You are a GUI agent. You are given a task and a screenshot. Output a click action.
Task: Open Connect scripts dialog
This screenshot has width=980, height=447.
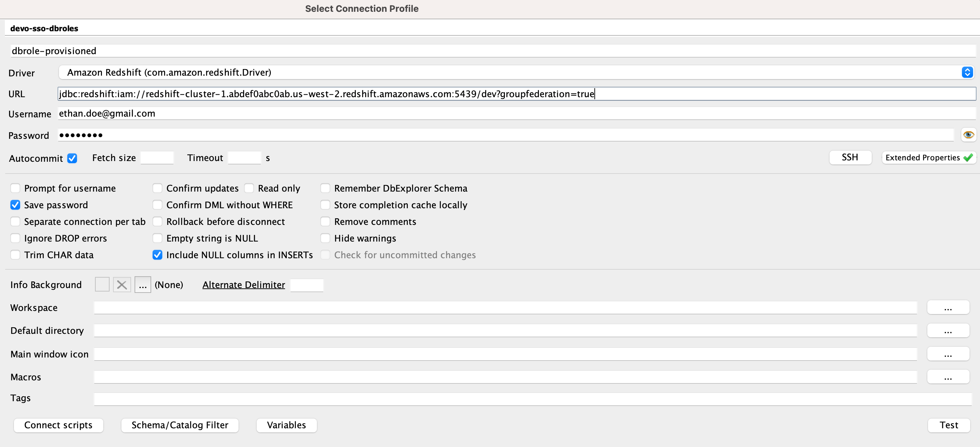(x=58, y=425)
